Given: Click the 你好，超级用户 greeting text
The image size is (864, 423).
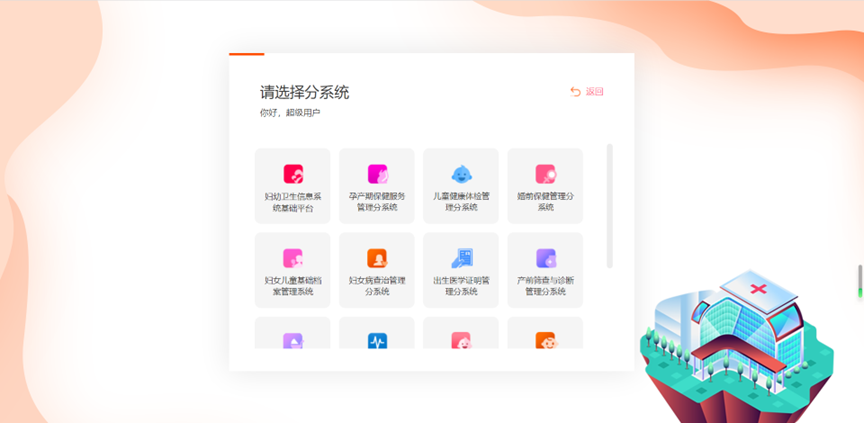Looking at the screenshot, I should click(290, 113).
